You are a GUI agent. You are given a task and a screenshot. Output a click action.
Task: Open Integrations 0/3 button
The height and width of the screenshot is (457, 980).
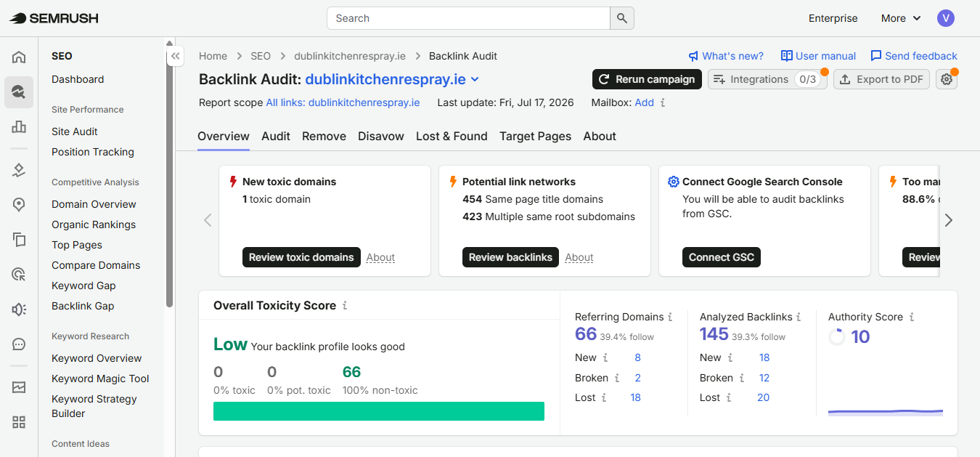(767, 79)
